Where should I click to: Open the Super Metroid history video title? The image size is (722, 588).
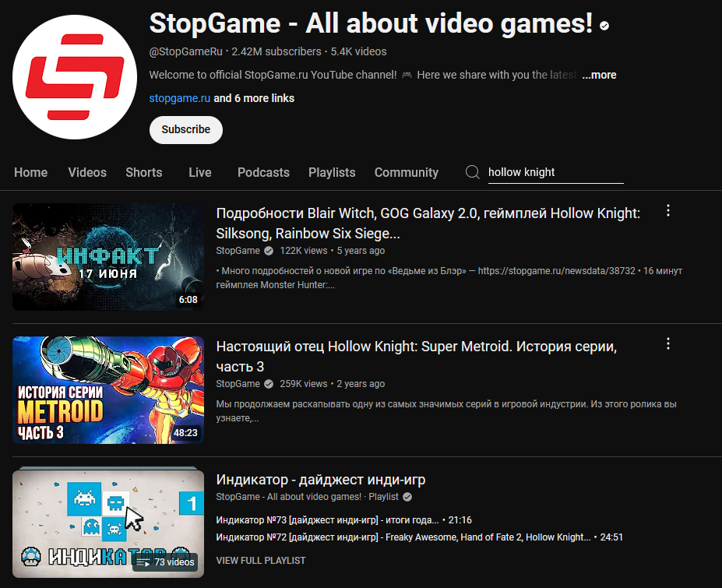click(x=416, y=357)
